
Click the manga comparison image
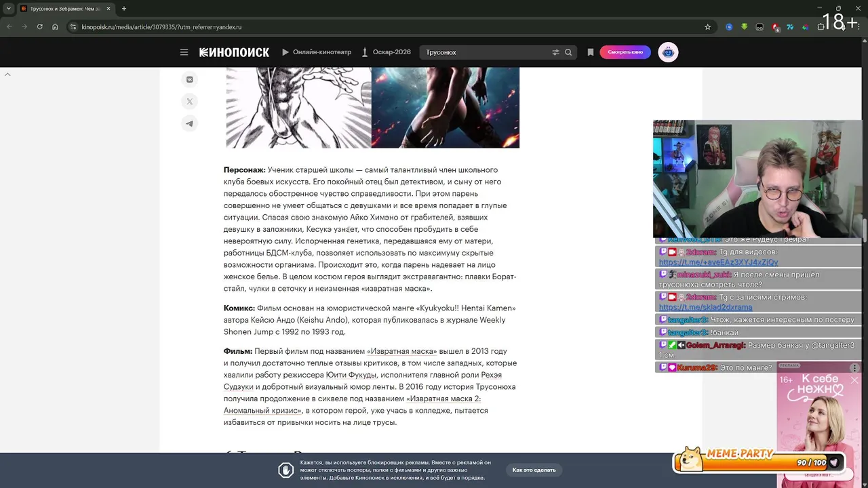(x=372, y=107)
